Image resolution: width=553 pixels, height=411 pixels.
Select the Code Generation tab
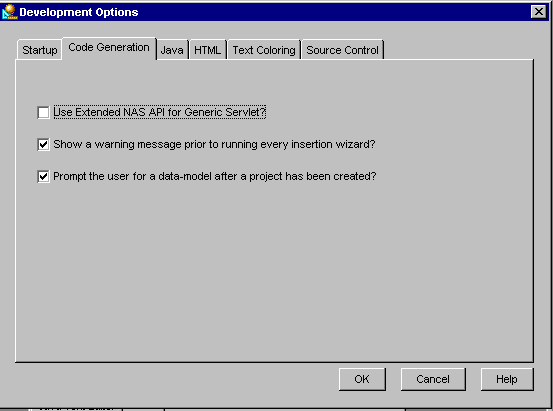coord(109,47)
